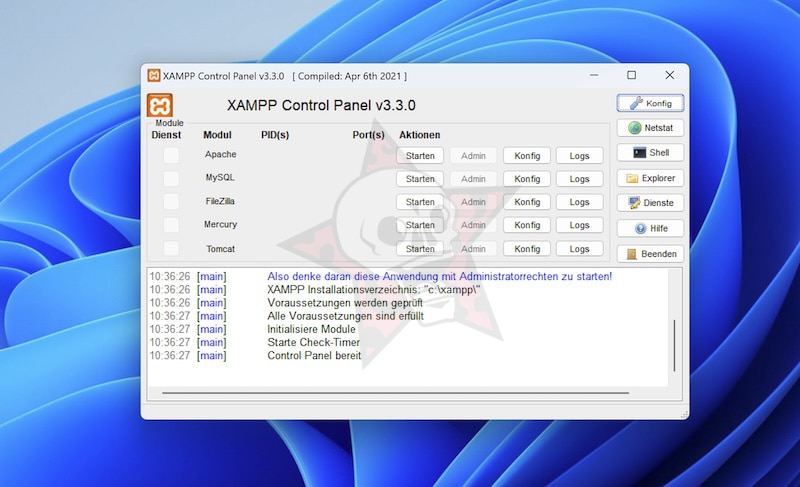Click Tomcat Admin button
800x487 pixels.
point(473,248)
